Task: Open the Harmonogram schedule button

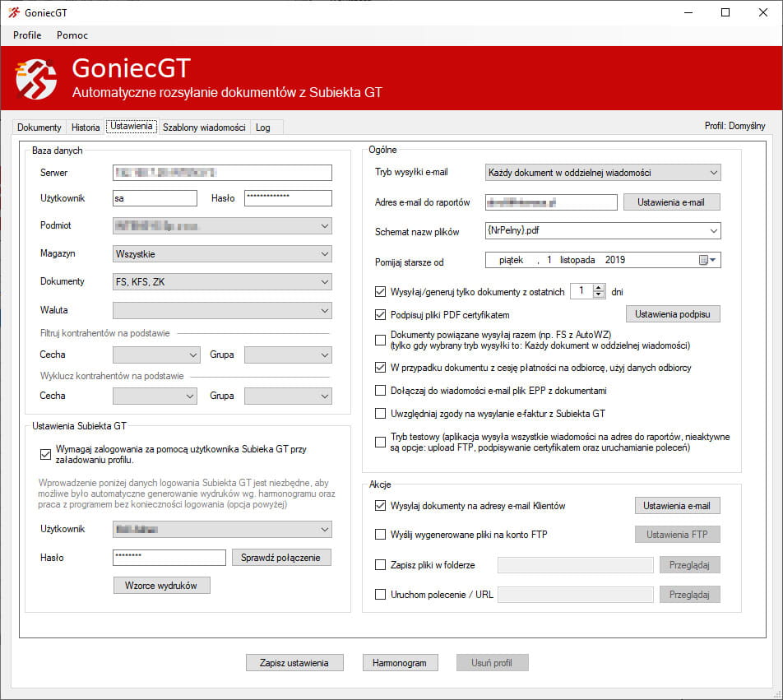Action: click(x=400, y=662)
